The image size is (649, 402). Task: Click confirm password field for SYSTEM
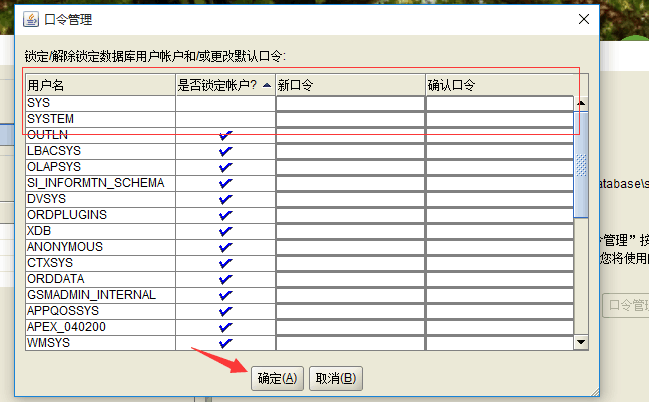(500, 120)
